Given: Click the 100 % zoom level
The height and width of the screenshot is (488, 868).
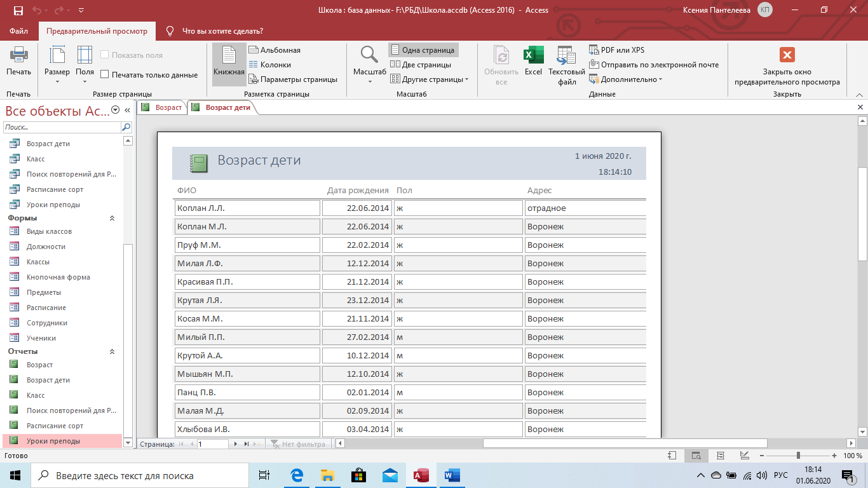Looking at the screenshot, I should click(852, 456).
